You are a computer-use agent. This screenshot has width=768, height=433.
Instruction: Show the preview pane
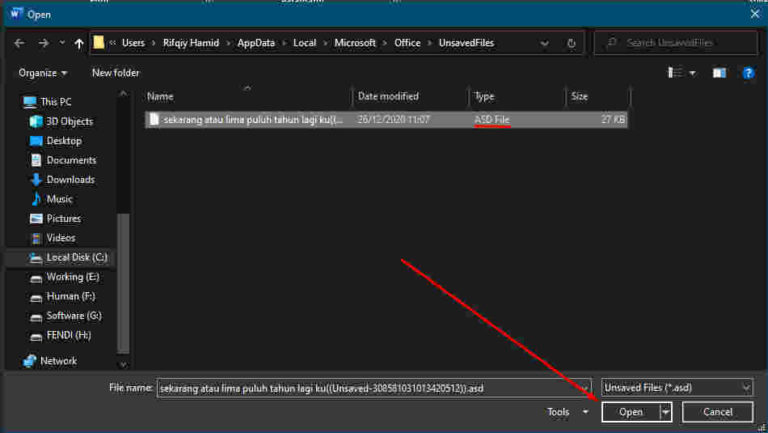(719, 73)
